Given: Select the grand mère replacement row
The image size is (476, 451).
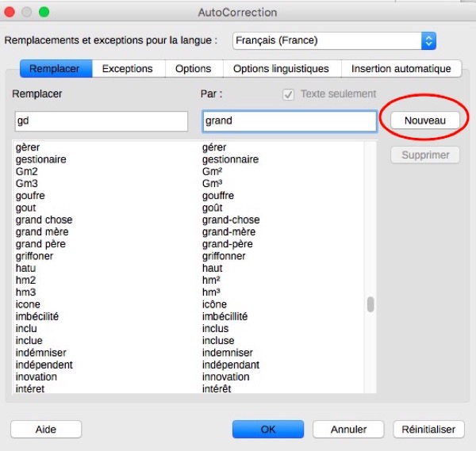Looking at the screenshot, I should 42,232.
